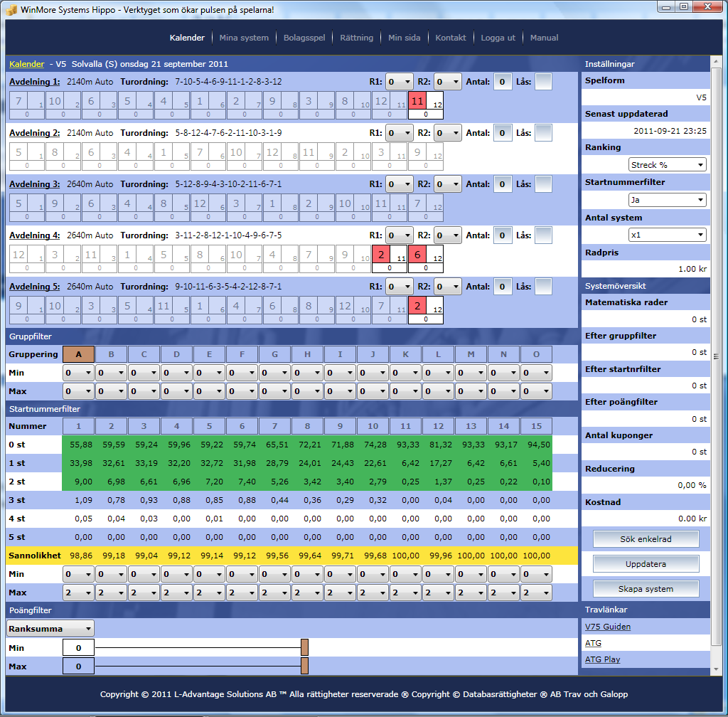Open the Ranksumma dropdown in Poängfilter
This screenshot has height=717, width=728.
tap(50, 628)
